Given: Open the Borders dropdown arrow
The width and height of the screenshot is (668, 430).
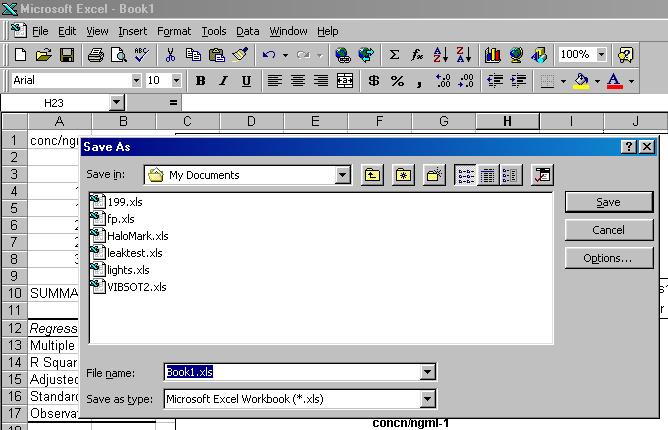Looking at the screenshot, I should 563,81.
